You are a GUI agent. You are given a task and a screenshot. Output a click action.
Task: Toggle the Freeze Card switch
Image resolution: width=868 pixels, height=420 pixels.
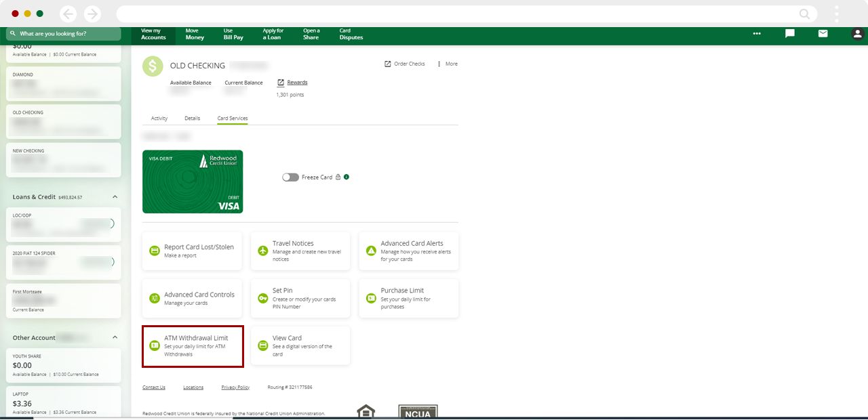click(x=290, y=177)
